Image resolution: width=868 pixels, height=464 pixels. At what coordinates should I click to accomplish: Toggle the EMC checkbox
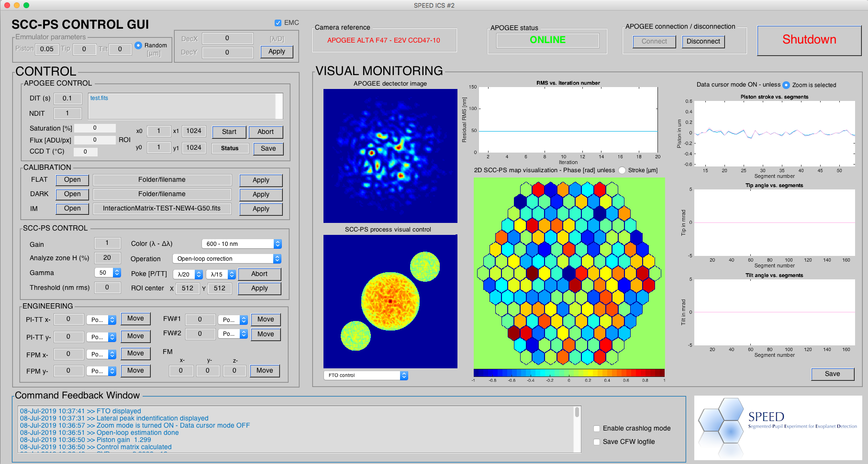[278, 23]
